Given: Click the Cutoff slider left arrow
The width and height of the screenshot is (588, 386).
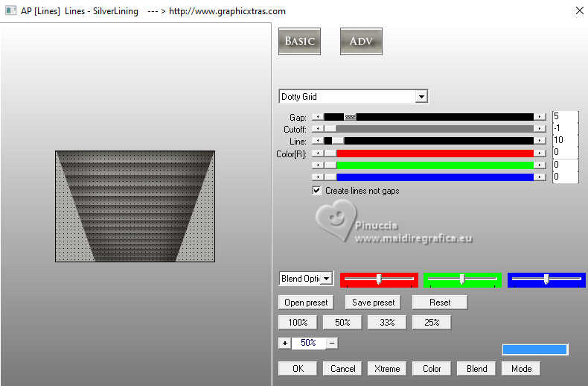Looking at the screenshot, I should [x=318, y=129].
